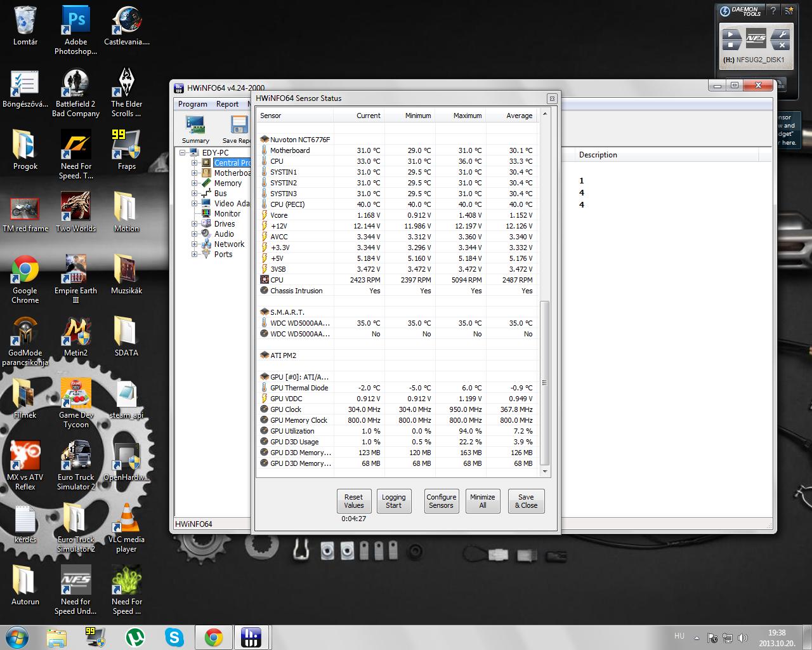Click the remove X icon in the DAEMON Tools gadget
Image resolution: width=812 pixels, height=650 pixels.
(x=782, y=44)
